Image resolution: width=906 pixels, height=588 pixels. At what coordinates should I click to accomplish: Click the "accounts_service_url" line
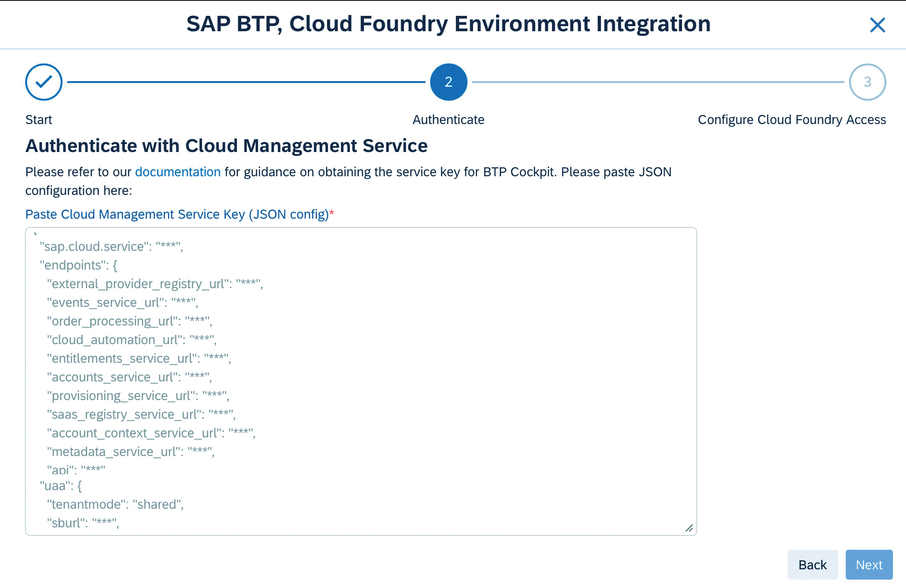129,377
